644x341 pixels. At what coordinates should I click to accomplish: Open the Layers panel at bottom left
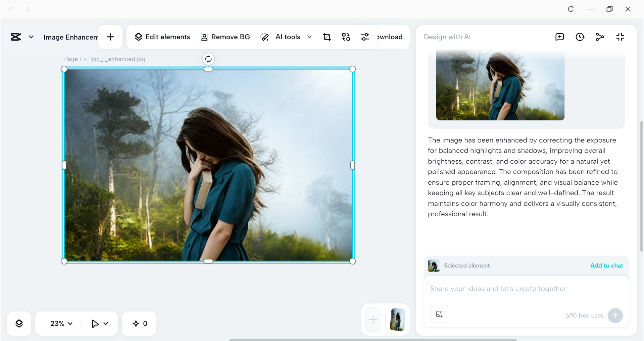(19, 323)
